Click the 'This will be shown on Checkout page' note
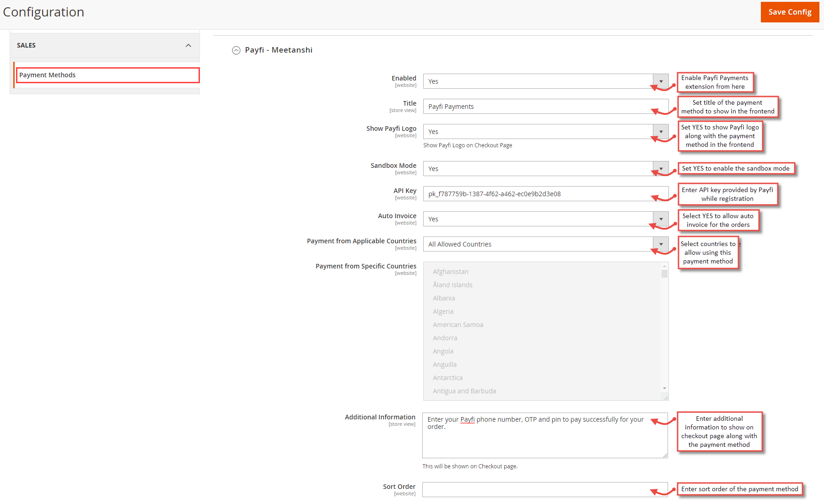This screenshot has height=504, width=824. coord(470,466)
